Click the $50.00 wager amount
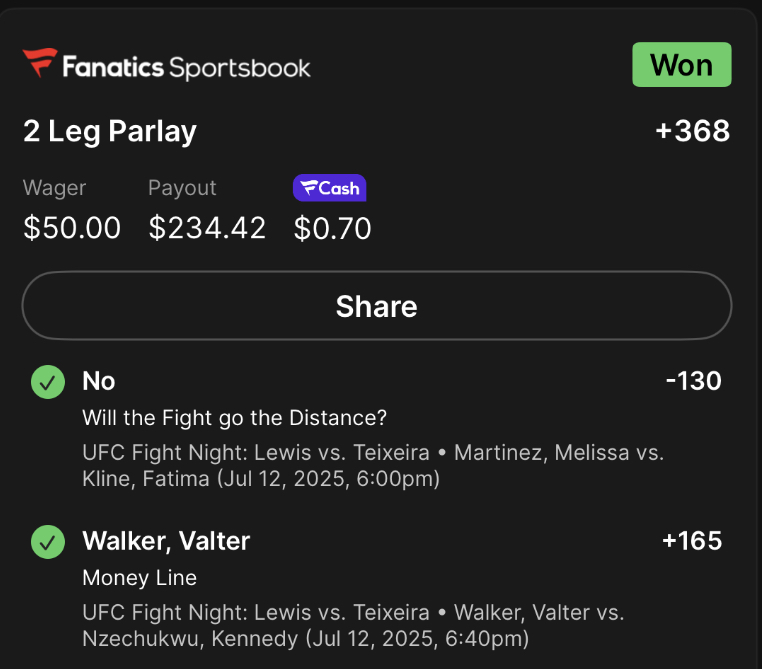 (x=72, y=228)
